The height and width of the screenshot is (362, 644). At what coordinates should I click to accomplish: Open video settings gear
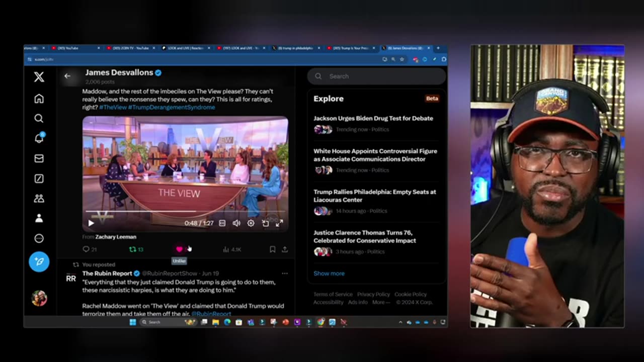tap(251, 223)
